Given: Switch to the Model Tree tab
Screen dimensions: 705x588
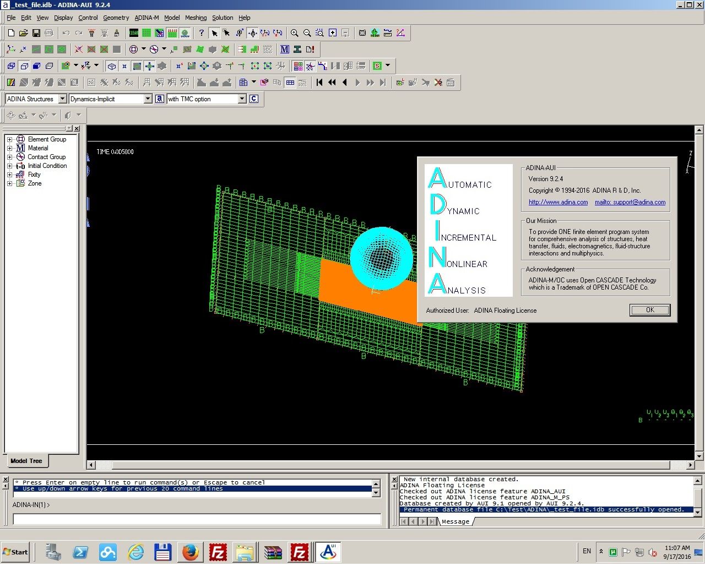Looking at the screenshot, I should 26,461.
